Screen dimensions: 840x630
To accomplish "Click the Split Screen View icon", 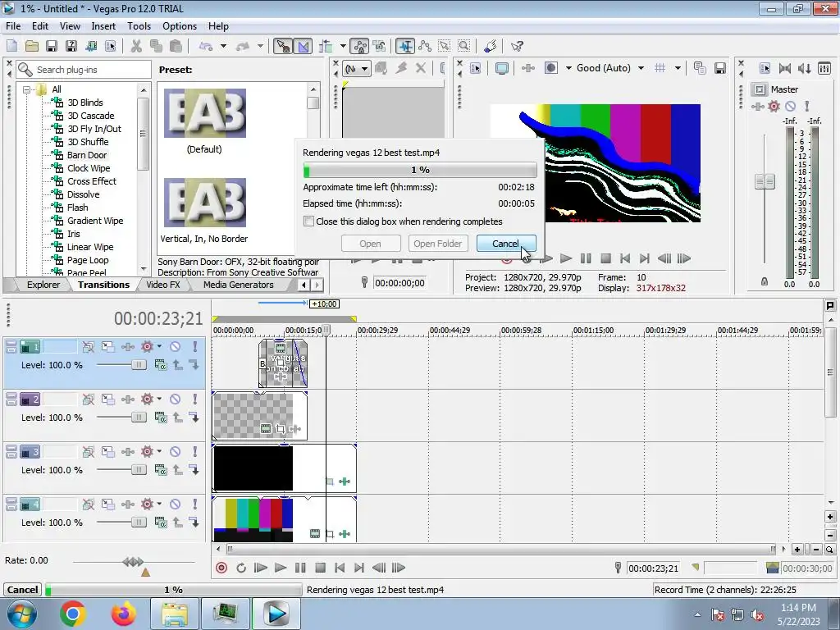I will click(550, 68).
